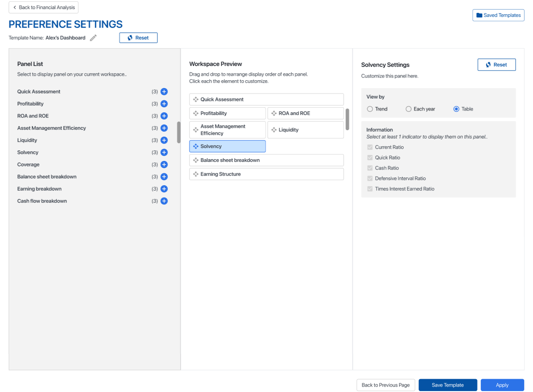The image size is (533, 392).
Task: Select the Table view radio button
Action: (x=456, y=109)
